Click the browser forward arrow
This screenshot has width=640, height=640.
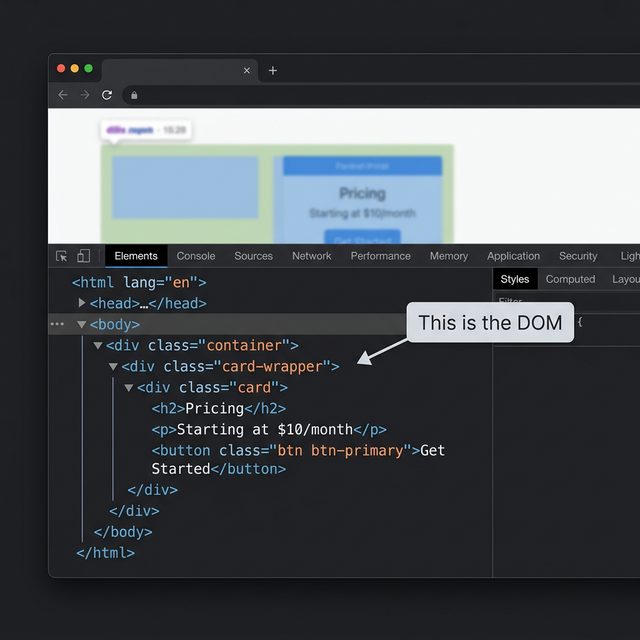[x=85, y=95]
